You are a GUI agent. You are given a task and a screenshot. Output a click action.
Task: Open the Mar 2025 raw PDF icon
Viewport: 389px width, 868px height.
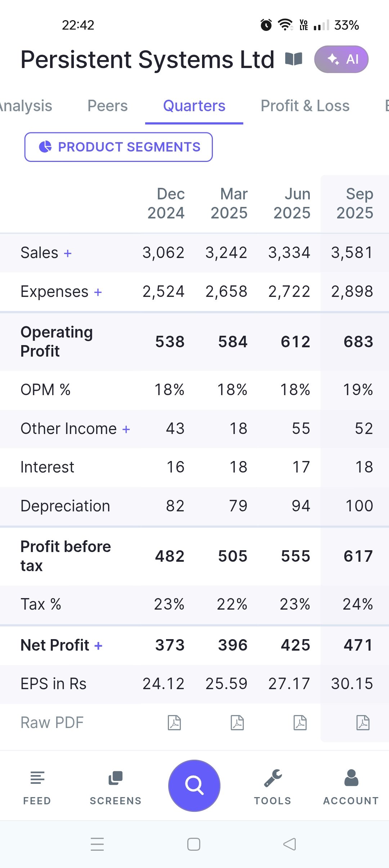(237, 722)
